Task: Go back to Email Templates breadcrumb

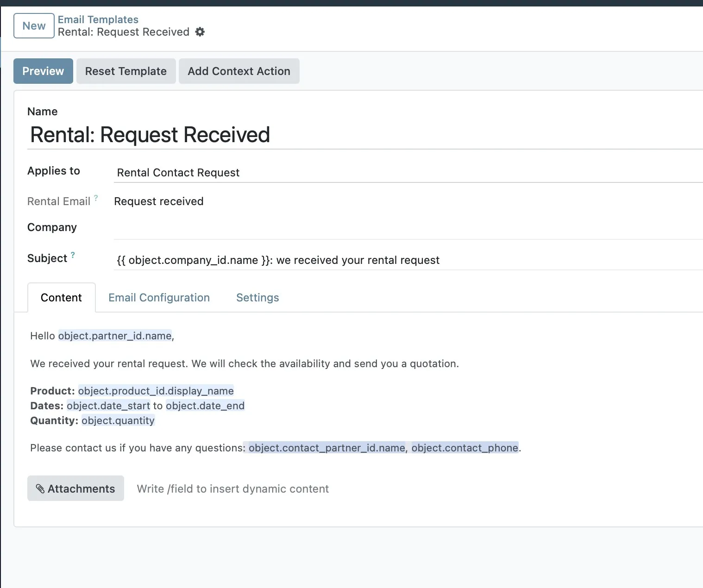Action: tap(98, 19)
